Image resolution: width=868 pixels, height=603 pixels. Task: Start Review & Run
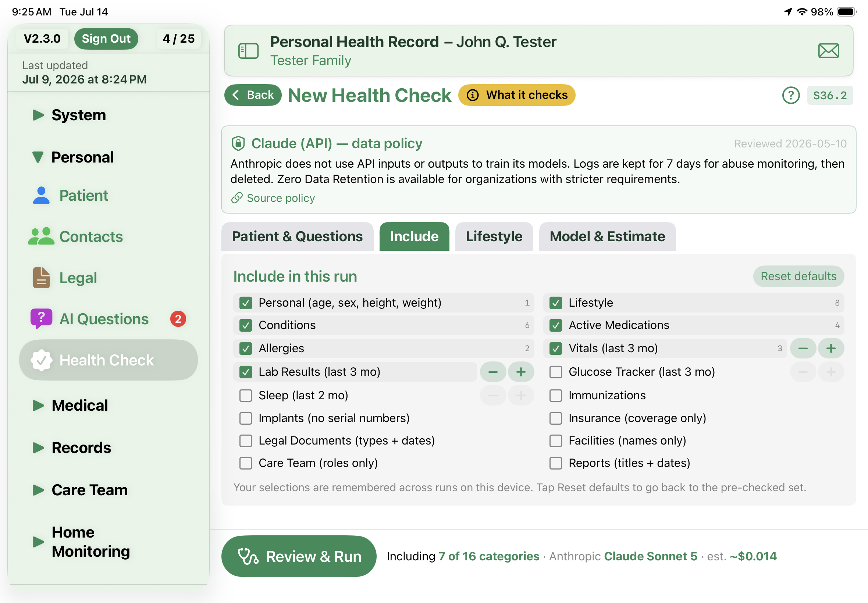click(x=299, y=556)
